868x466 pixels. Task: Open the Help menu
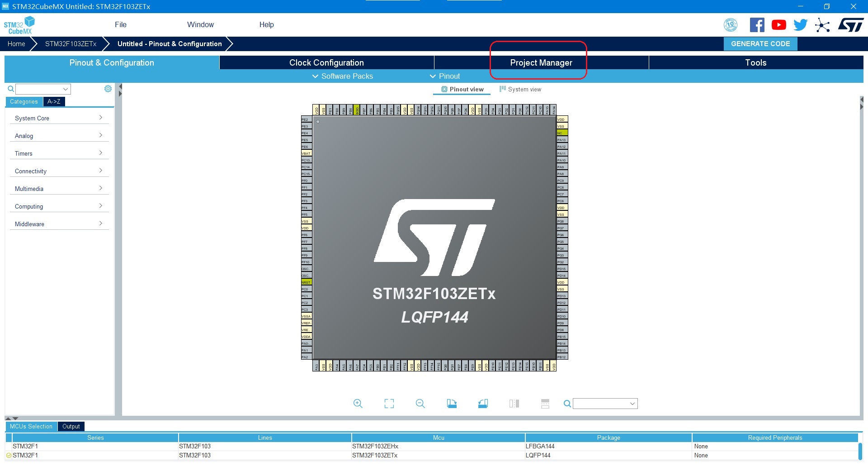[266, 25]
